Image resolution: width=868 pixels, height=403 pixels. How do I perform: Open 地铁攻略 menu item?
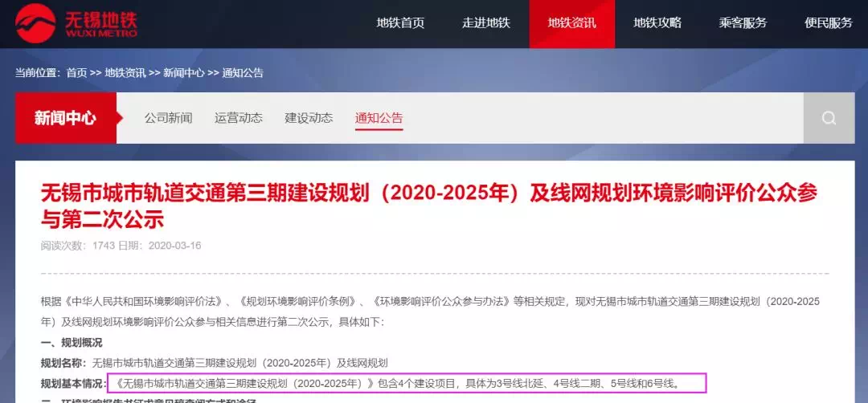657,23
